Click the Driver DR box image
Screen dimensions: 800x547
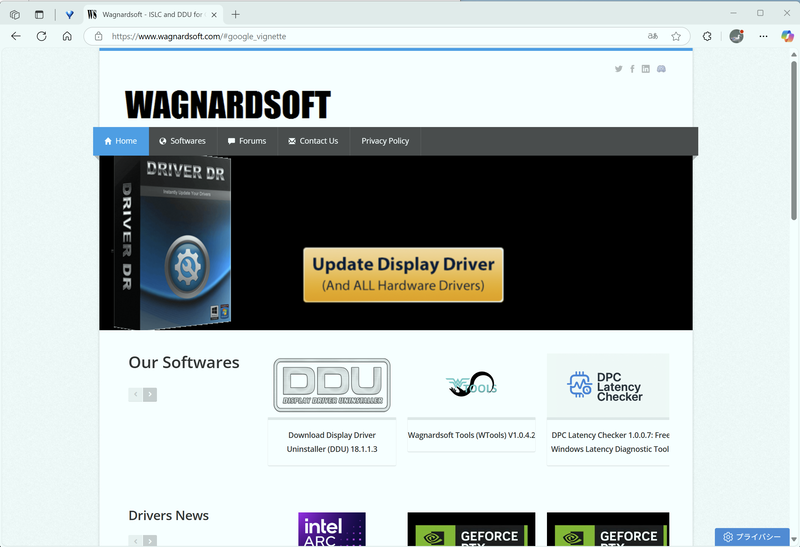tap(171, 242)
